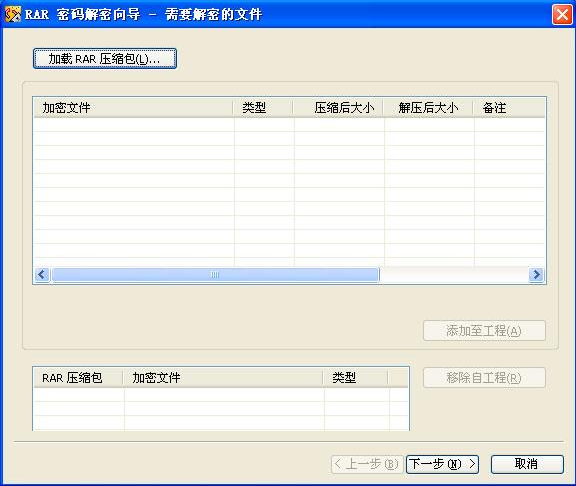Go back using 上一步(B) button
The image size is (576, 486).
(367, 464)
